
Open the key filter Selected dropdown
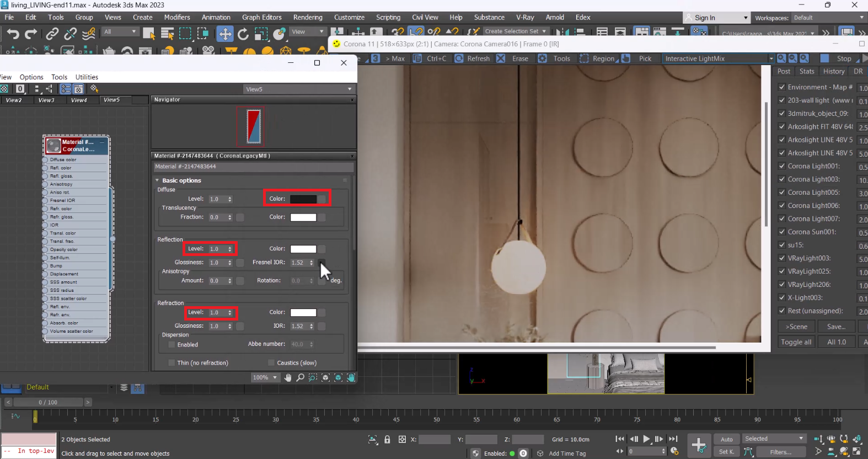pos(774,439)
